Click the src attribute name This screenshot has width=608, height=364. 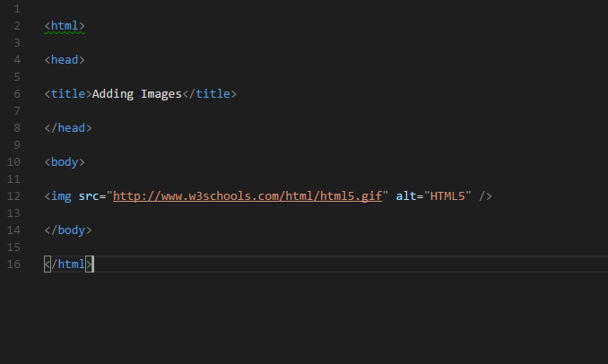(x=89, y=196)
